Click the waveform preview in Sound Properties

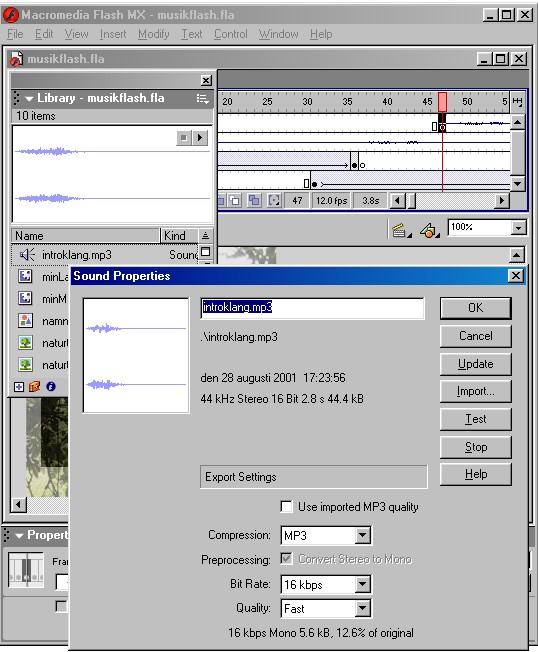[136, 356]
